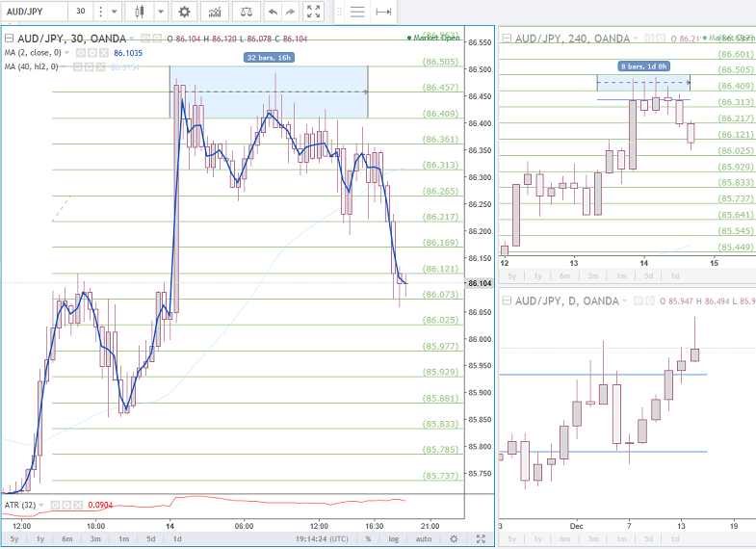Remove the ATR (32) indicator
This screenshot has height=549, width=756.
tap(78, 505)
